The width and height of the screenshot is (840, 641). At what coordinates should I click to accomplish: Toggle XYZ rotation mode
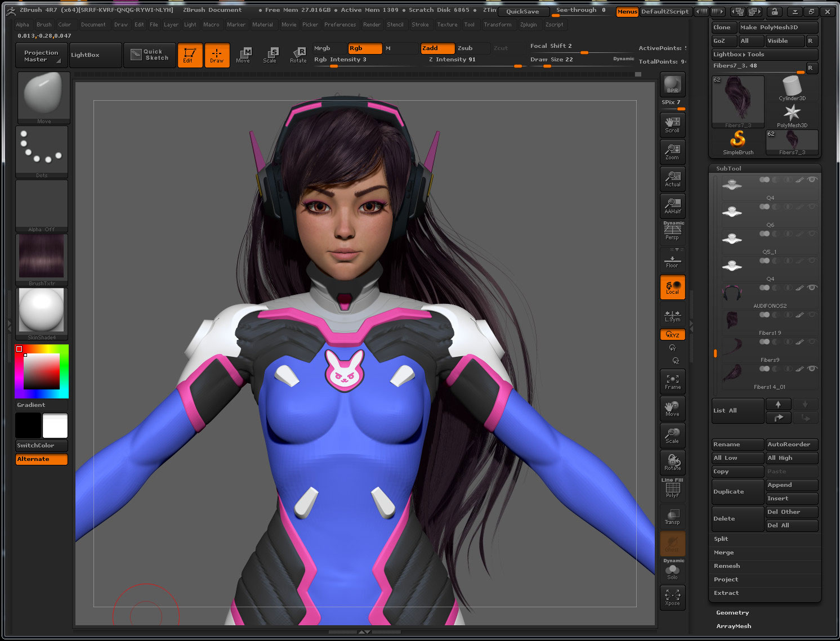pos(672,334)
